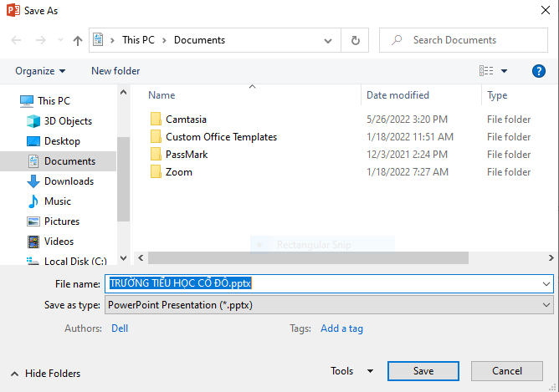Select the 3D Objects icon in sidebar
Viewport: 559px width, 392px height.
(33, 121)
